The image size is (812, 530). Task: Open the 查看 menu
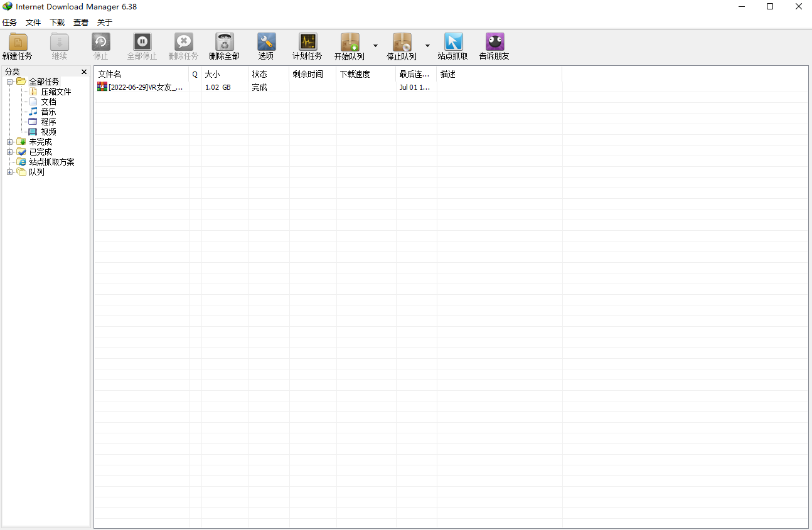pyautogui.click(x=81, y=23)
